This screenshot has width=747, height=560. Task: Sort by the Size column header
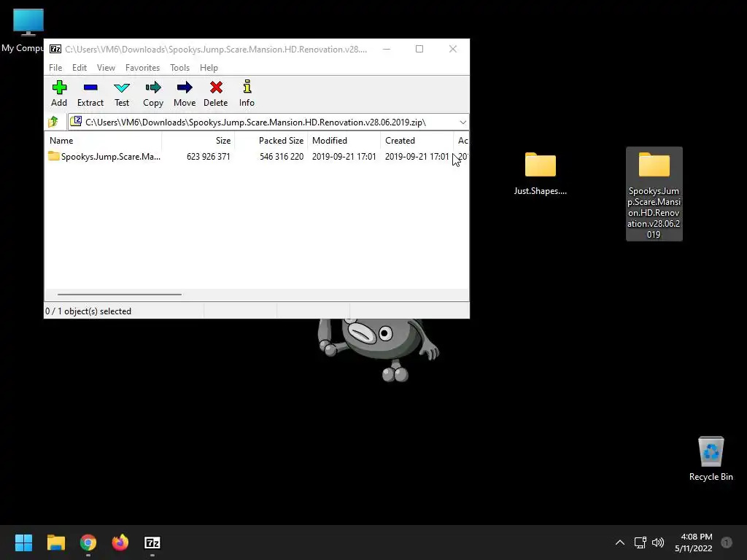tap(198, 141)
